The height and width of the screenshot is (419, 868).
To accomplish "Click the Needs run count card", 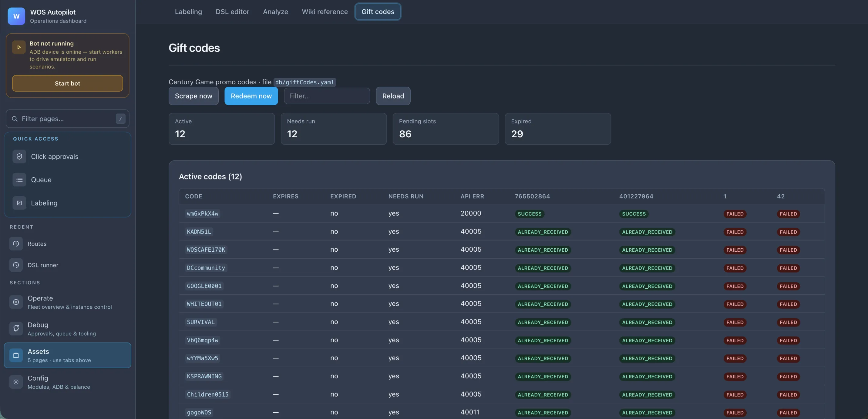I will 334,129.
